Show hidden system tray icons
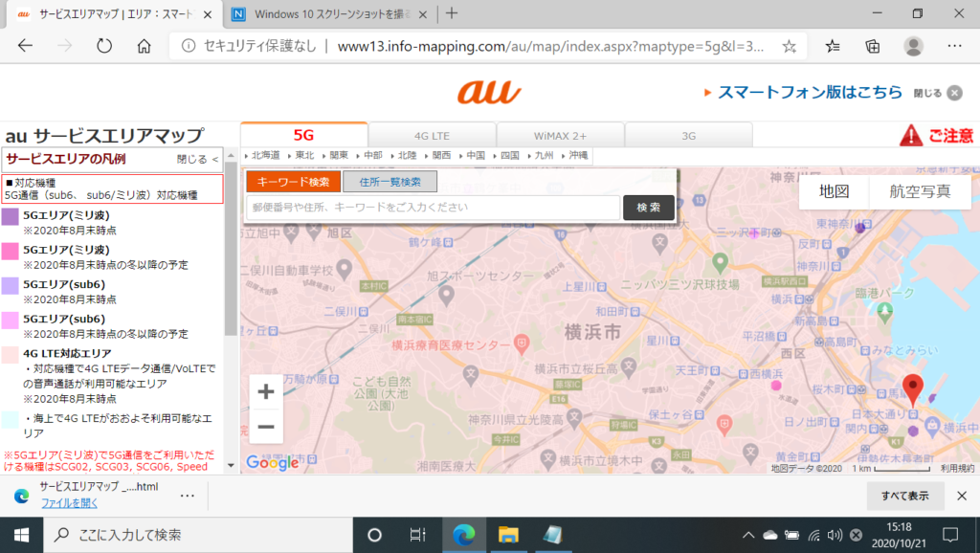Screen dimensions: 980x553 (747, 535)
